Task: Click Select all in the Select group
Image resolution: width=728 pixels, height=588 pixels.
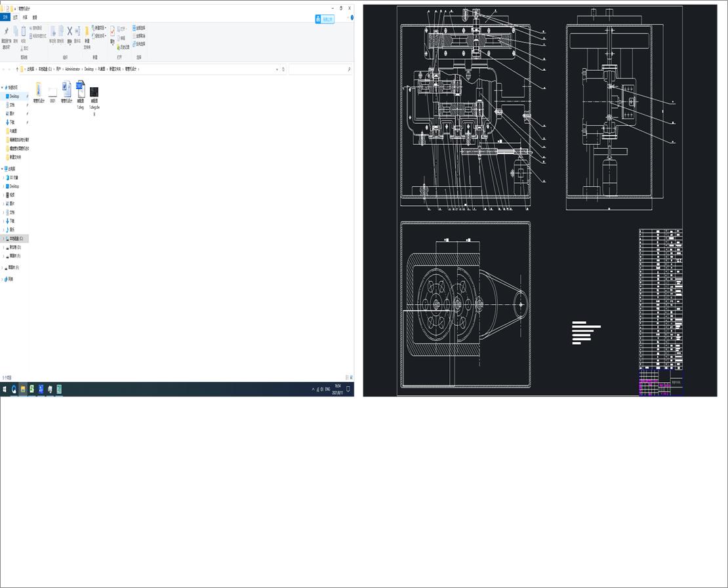Action: [139, 28]
